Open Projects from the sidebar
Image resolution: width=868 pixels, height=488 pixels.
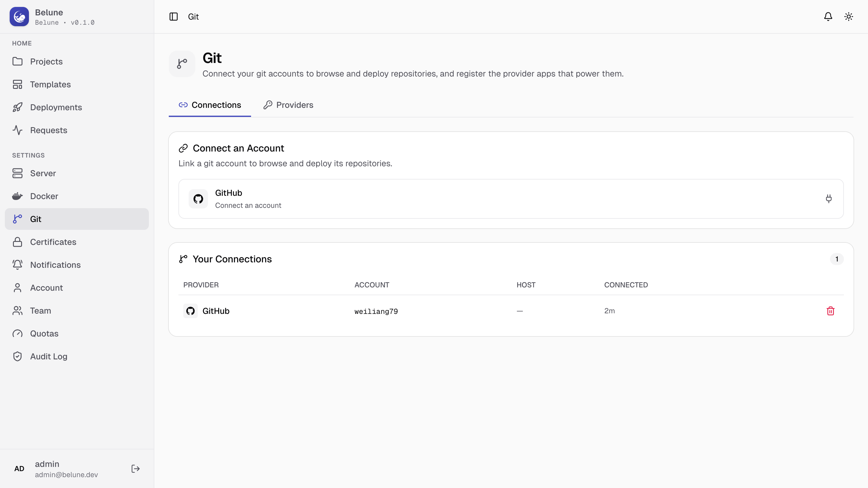coord(77,61)
